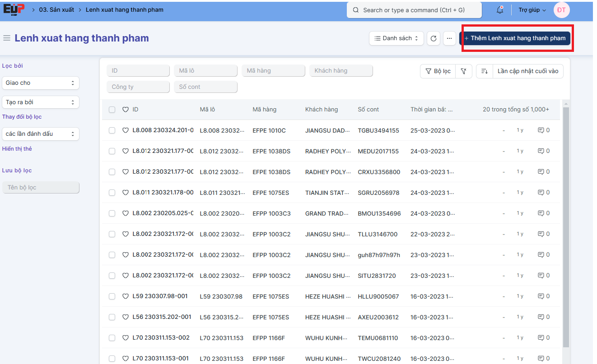Check the select-all checkbox in header
This screenshot has width=597, height=364.
coord(112,110)
